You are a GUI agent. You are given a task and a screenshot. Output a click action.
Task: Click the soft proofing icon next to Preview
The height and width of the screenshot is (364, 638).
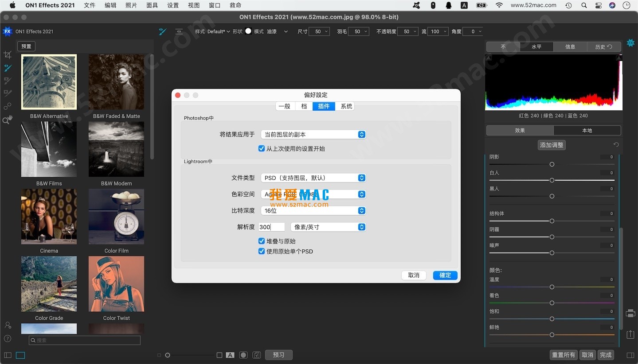(x=256, y=355)
